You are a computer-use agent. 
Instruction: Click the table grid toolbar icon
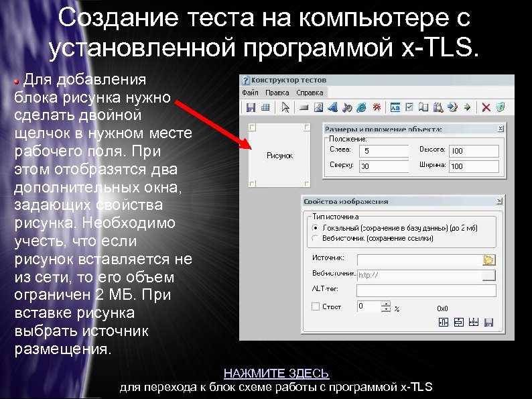coord(265,108)
